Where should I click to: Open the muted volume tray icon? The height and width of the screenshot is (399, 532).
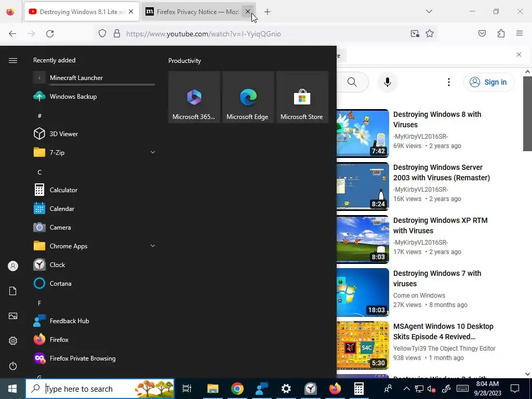click(432, 389)
